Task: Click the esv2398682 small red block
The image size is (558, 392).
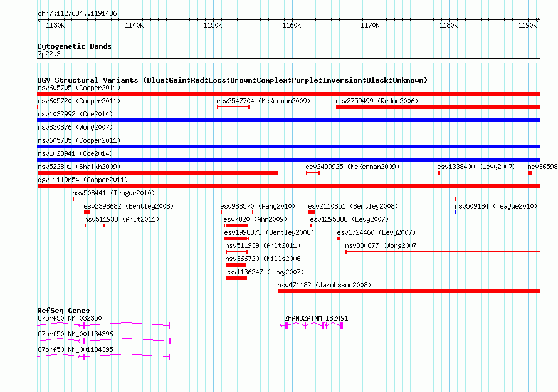Action: (87, 212)
